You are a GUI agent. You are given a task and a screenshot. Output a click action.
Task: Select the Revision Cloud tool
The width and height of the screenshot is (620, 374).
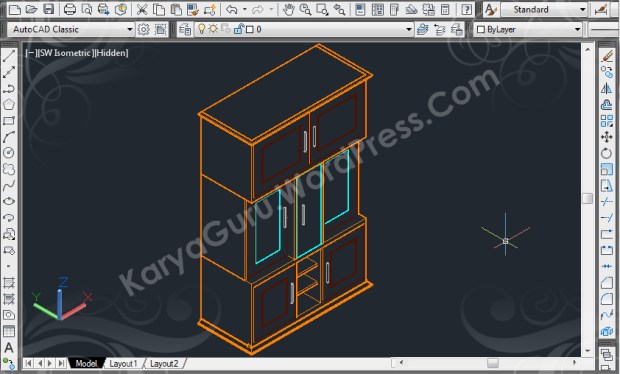pyautogui.click(x=9, y=169)
